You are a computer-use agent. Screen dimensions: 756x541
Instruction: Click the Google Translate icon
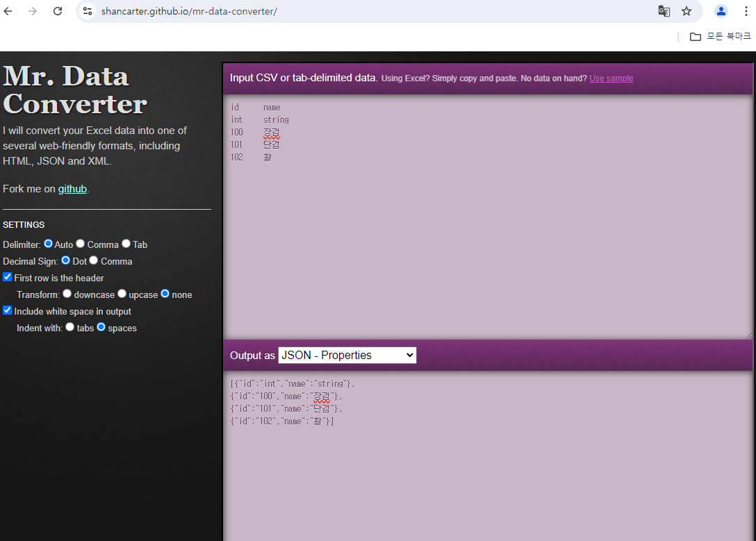[x=664, y=11]
